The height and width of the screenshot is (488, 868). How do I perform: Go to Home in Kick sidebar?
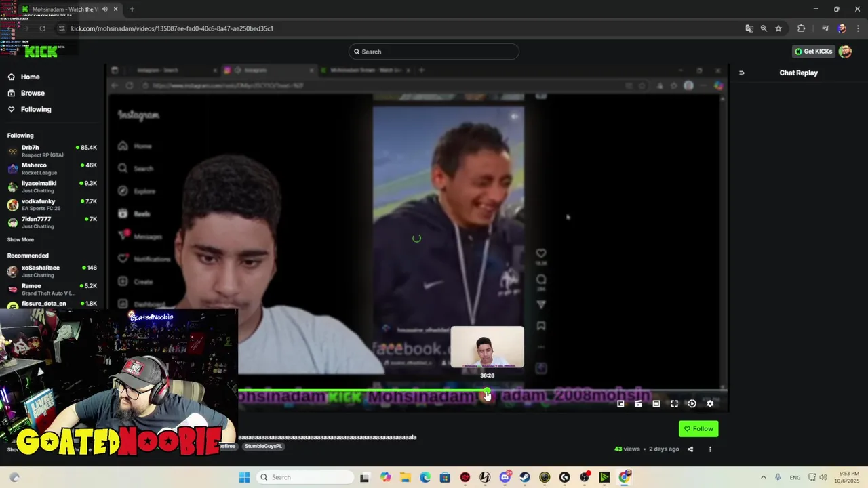click(x=24, y=77)
